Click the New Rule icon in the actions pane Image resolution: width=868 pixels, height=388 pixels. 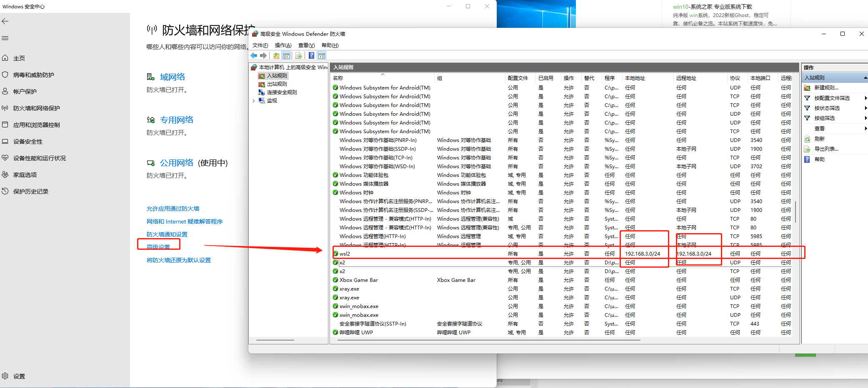(x=807, y=88)
